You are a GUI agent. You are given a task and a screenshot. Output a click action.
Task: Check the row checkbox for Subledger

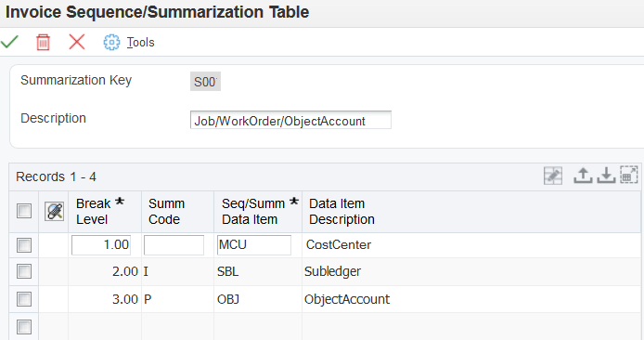click(24, 271)
